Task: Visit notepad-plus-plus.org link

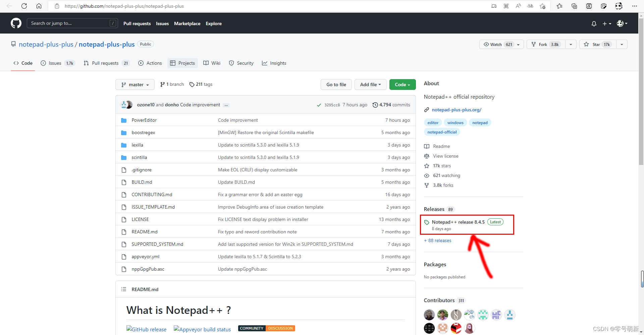Action: pos(457,110)
